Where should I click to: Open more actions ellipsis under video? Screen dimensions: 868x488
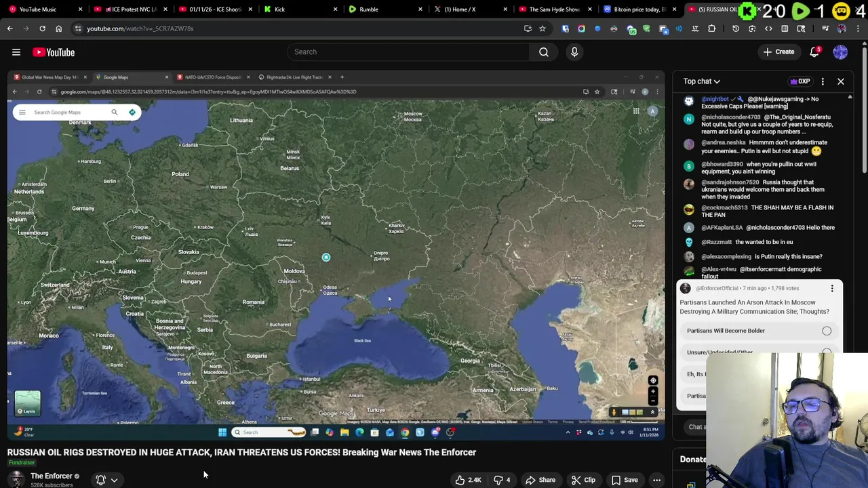tap(656, 480)
